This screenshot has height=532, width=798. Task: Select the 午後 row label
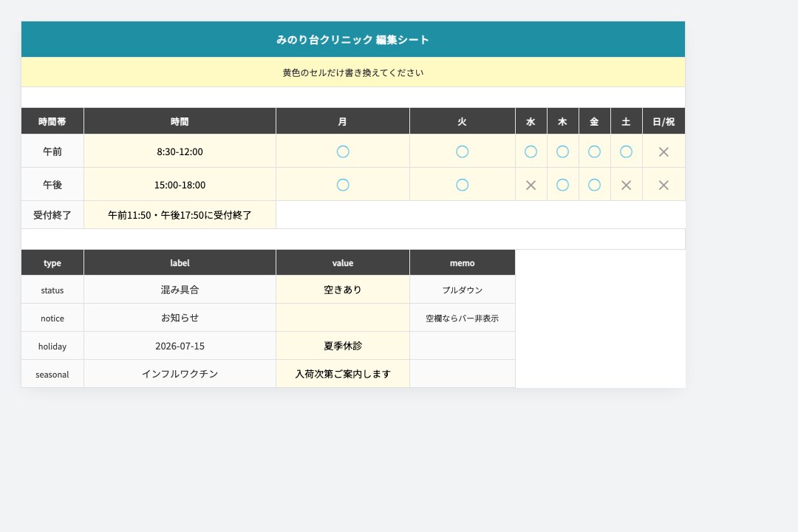tap(52, 184)
